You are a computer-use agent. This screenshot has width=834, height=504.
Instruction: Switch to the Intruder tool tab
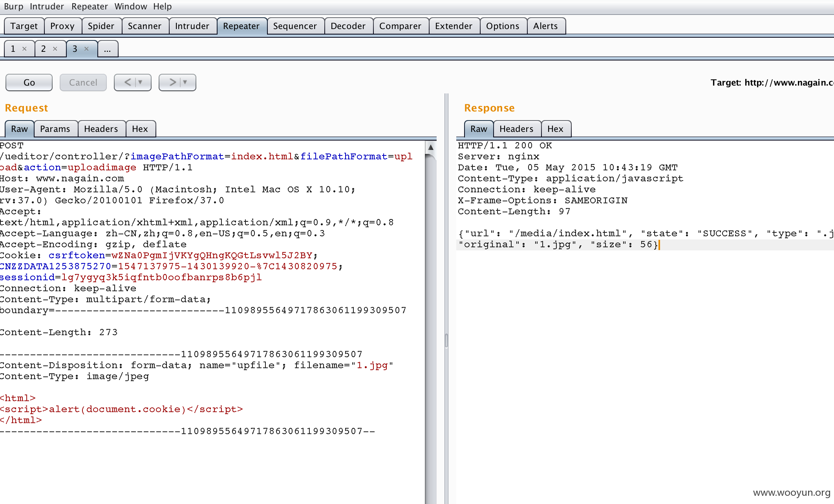pos(192,26)
